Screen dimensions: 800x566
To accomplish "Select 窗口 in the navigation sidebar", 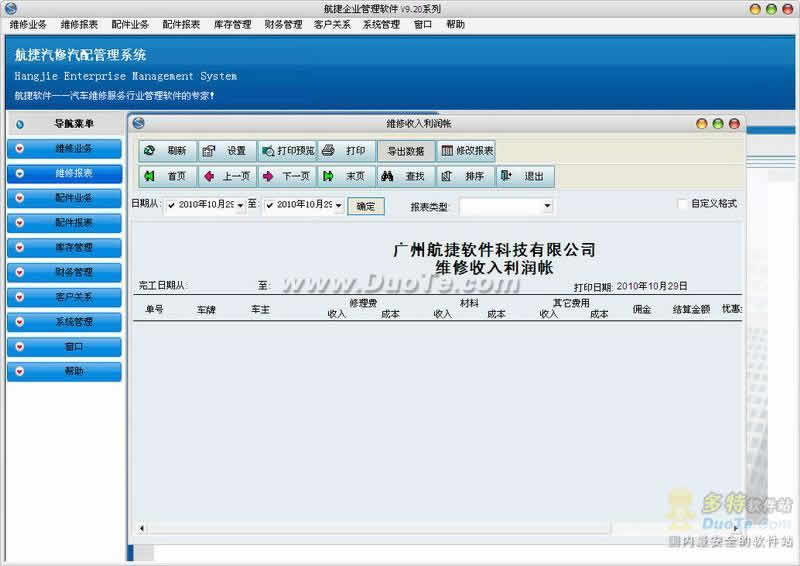I will click(64, 347).
